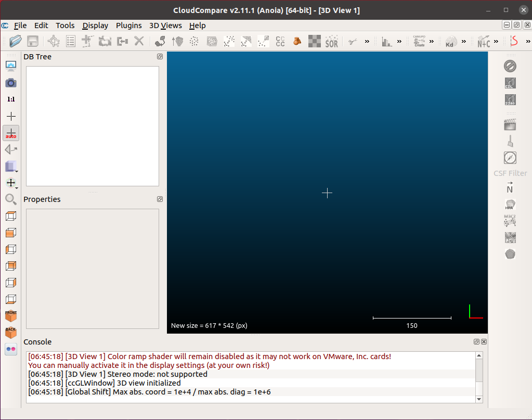Float the DB Tree panel
This screenshot has height=420, width=532.
160,57
